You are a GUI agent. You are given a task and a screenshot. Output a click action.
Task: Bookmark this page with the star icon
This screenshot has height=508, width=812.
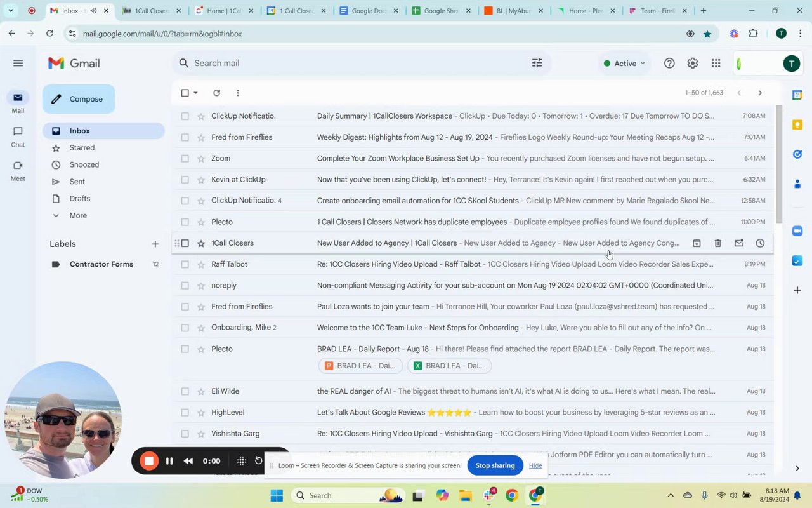coord(707,34)
